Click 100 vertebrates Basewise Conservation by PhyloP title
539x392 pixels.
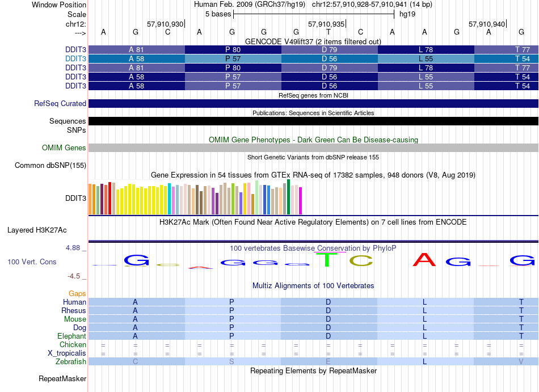313,248
